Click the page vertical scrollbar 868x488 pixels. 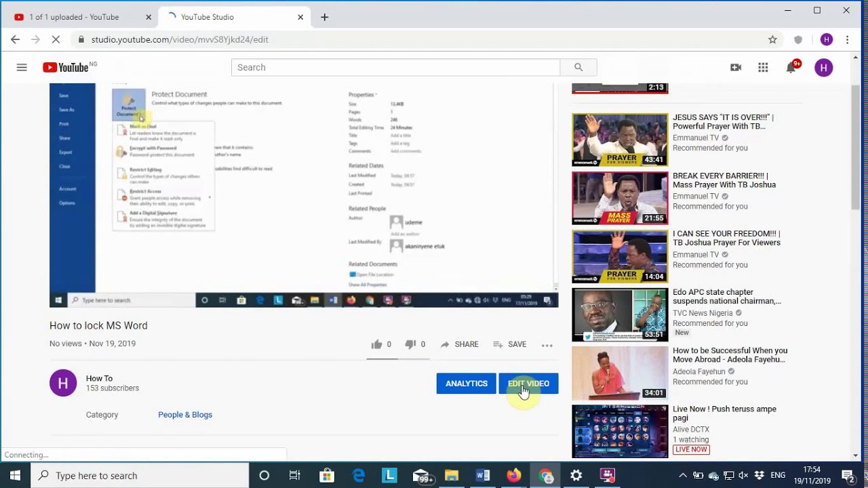click(x=856, y=148)
